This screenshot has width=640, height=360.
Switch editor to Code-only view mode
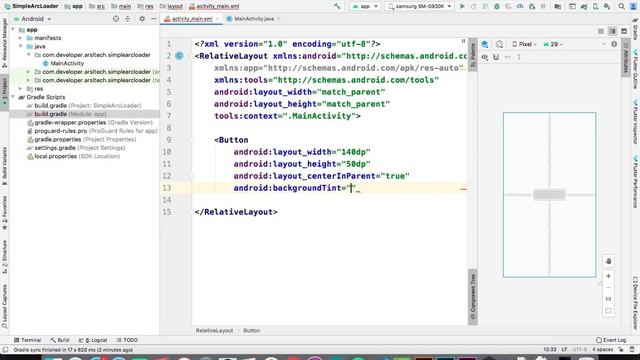point(601,31)
